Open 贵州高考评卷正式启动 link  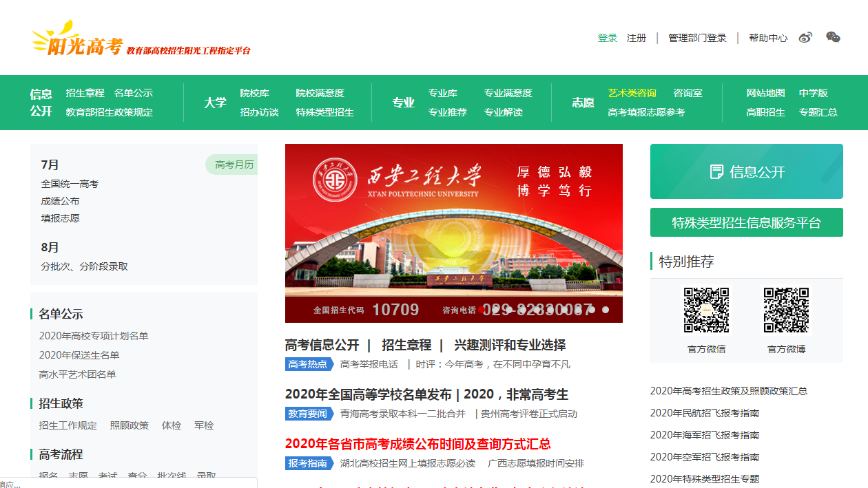pos(529,414)
